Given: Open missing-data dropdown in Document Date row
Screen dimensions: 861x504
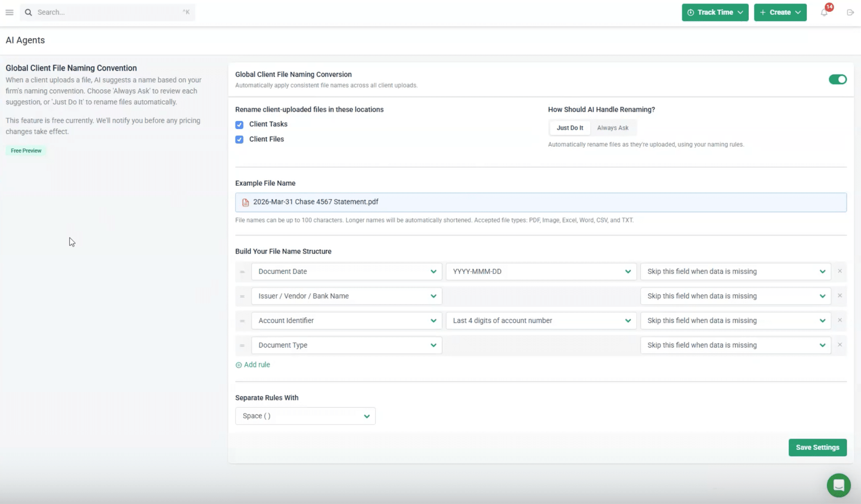Looking at the screenshot, I should tap(736, 272).
